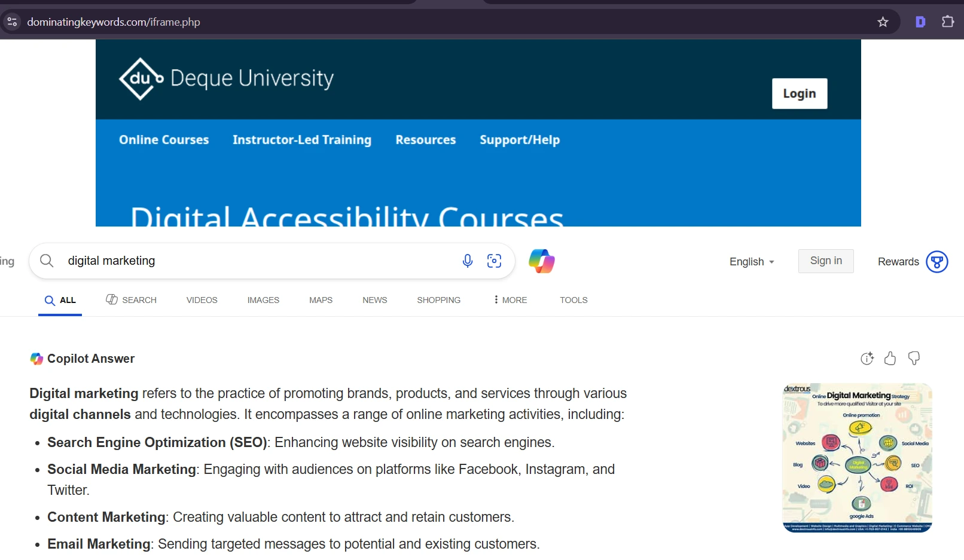Click the Deque University logo
Viewport: 964px width, 560px height.
[x=226, y=79]
